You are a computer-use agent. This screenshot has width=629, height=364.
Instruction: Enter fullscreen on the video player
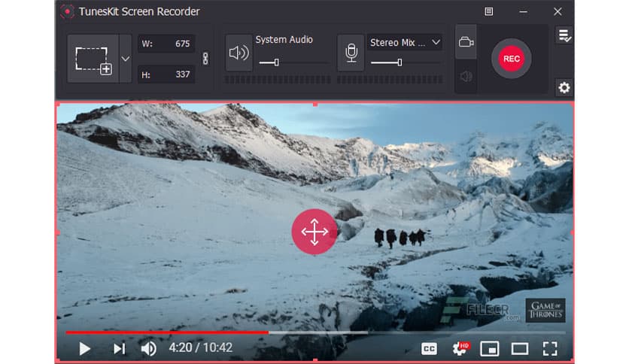coord(550,349)
